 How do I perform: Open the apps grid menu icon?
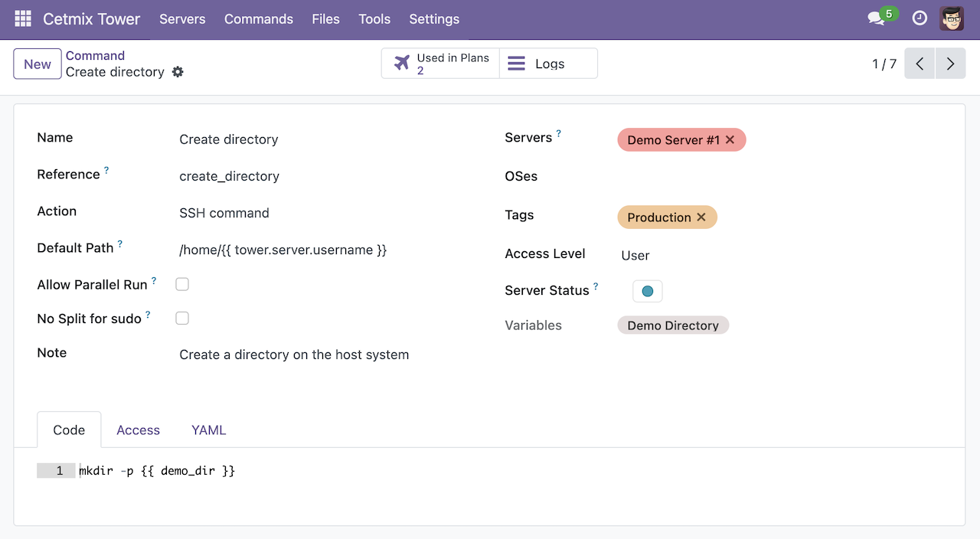point(23,19)
